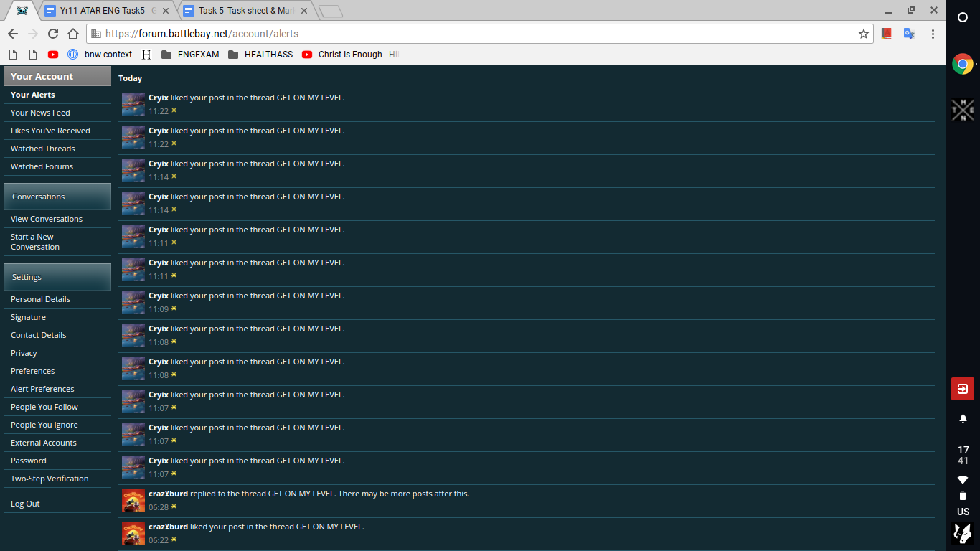Open Alert Preferences in the settings list
Viewport: 980px width, 551px height.
(x=42, y=389)
